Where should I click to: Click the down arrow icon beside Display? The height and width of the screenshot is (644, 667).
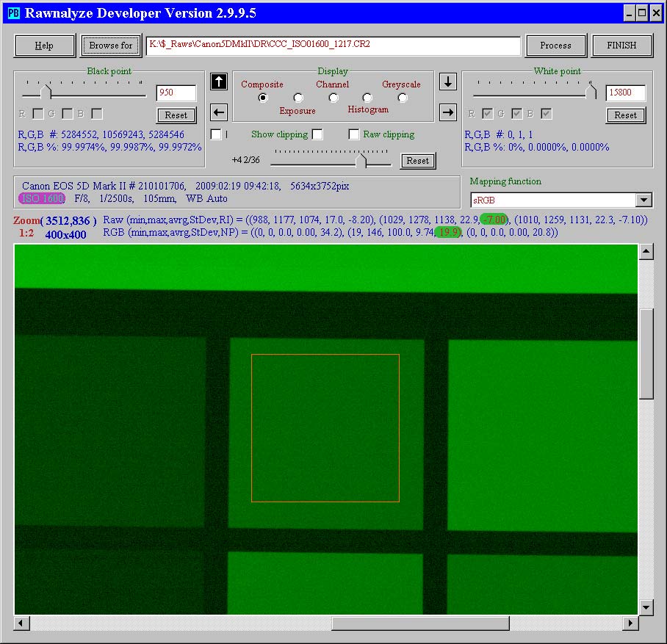point(447,82)
